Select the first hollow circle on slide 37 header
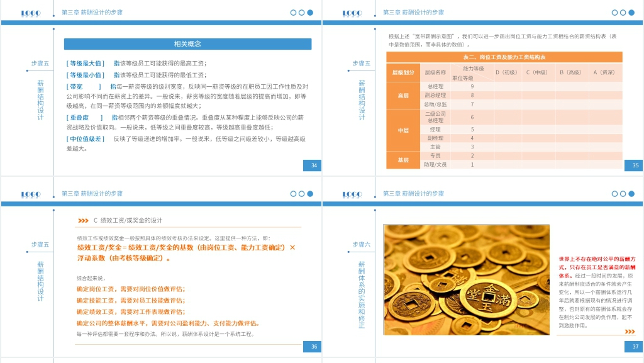Screen dimensions: 644x363 pyautogui.click(x=614, y=194)
